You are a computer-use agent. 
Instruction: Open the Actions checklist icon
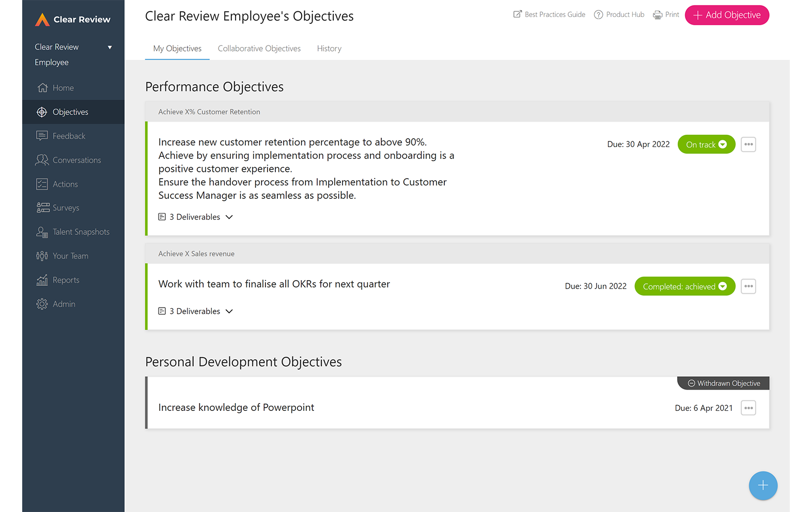pyautogui.click(x=42, y=184)
